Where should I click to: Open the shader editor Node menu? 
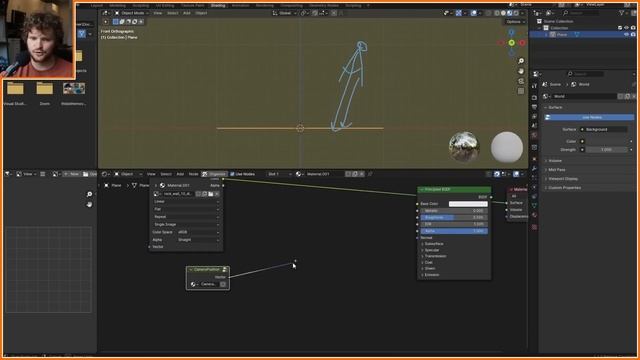pos(193,174)
